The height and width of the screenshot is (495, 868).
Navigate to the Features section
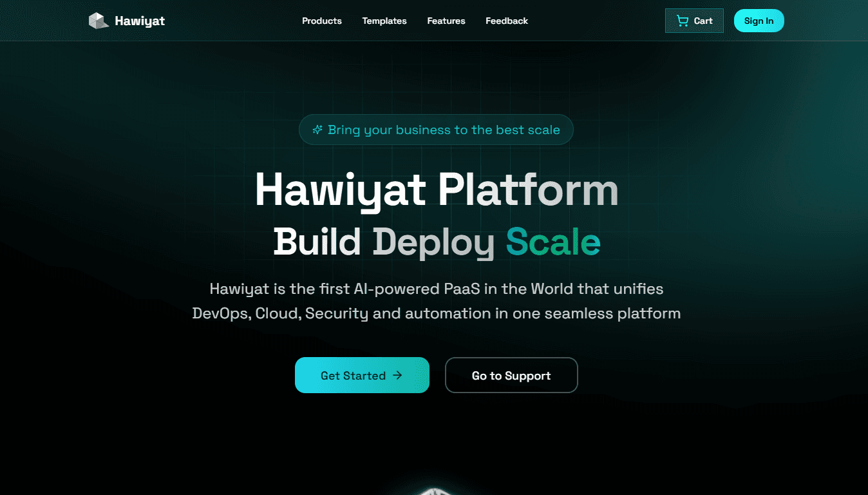[446, 21]
